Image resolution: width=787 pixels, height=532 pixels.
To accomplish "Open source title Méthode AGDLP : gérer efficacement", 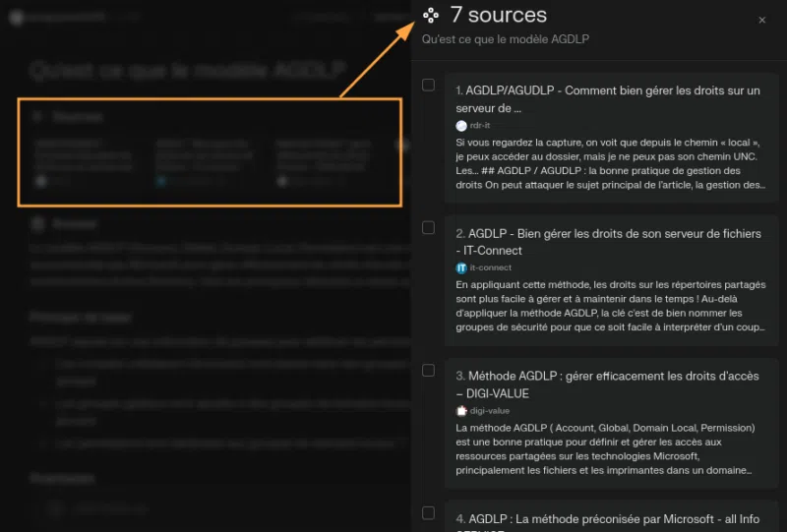I will point(607,384).
